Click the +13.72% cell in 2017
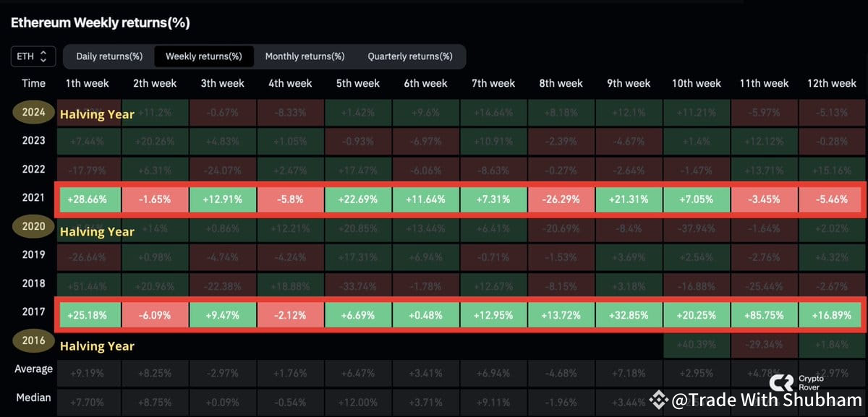 tap(561, 316)
